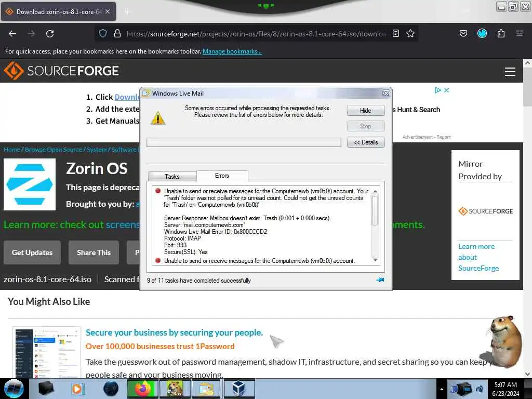532x399 pixels.
Task: Click the errors list scroll up arrow
Action: [375, 192]
